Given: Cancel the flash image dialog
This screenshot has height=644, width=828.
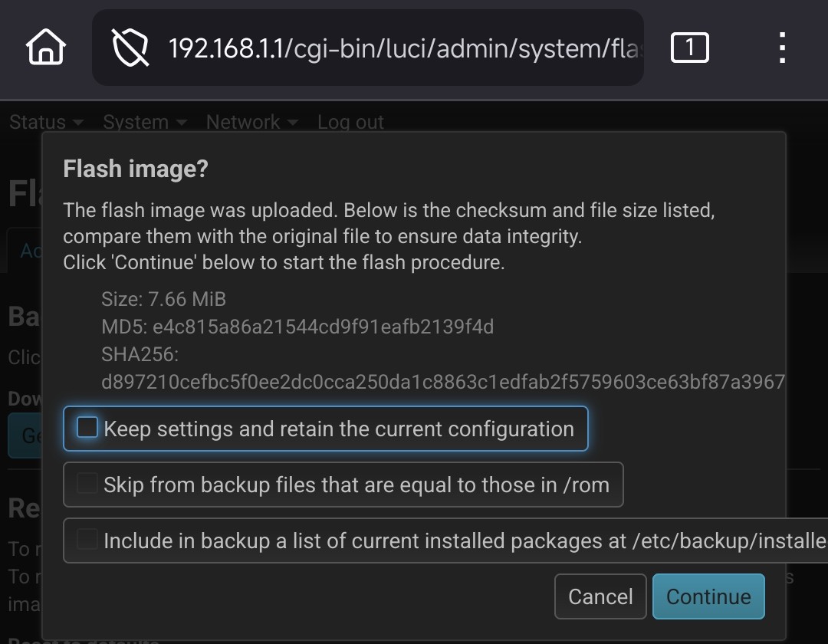Looking at the screenshot, I should [x=600, y=596].
